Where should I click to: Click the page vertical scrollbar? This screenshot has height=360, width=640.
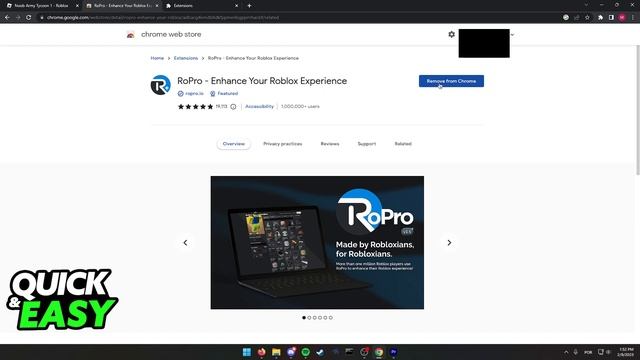coord(638,110)
